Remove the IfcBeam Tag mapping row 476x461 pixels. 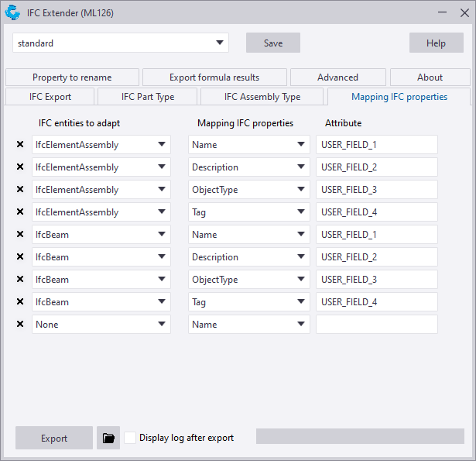click(20, 301)
